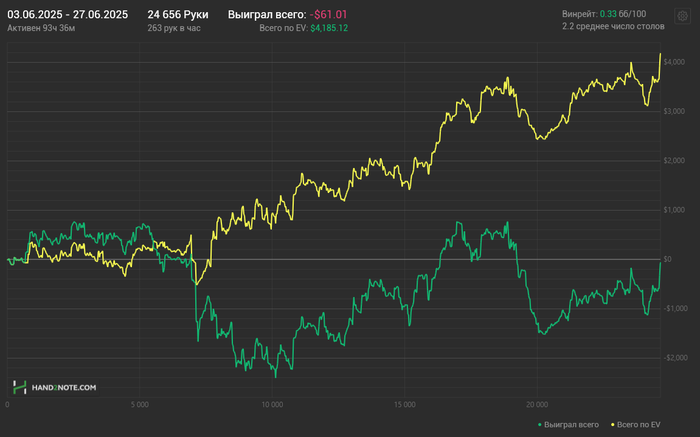Click '2.2 среднее число столов' text
The width and height of the screenshot is (700, 437).
(613, 26)
